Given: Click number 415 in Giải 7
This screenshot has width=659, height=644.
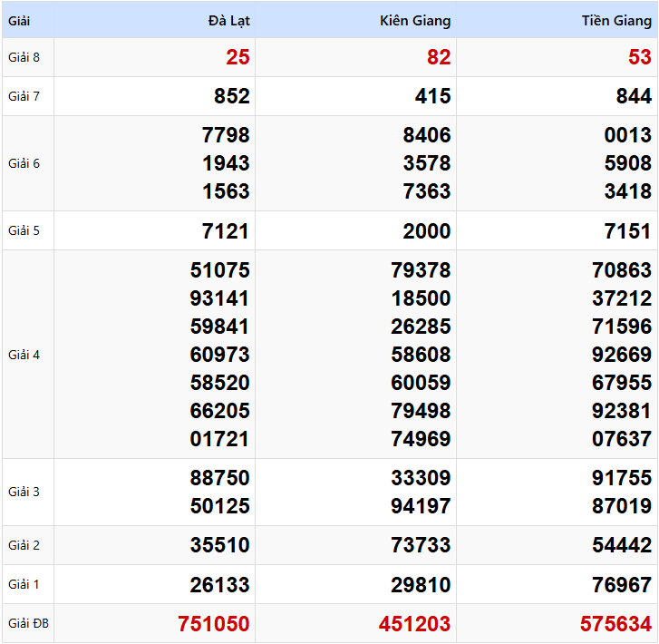Looking at the screenshot, I should (433, 96).
